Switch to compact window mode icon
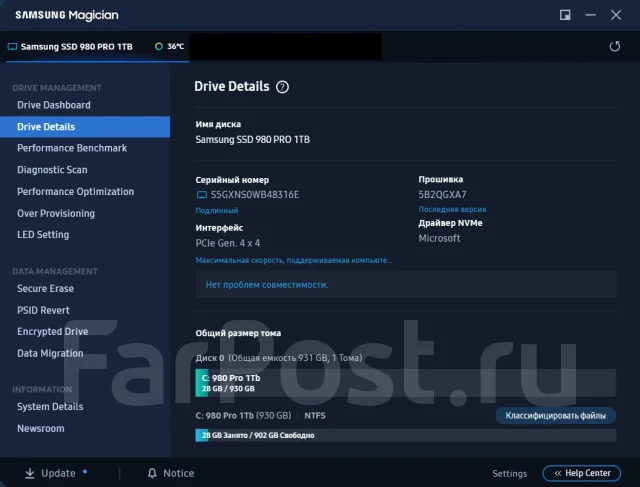The height and width of the screenshot is (487, 640). tap(565, 15)
